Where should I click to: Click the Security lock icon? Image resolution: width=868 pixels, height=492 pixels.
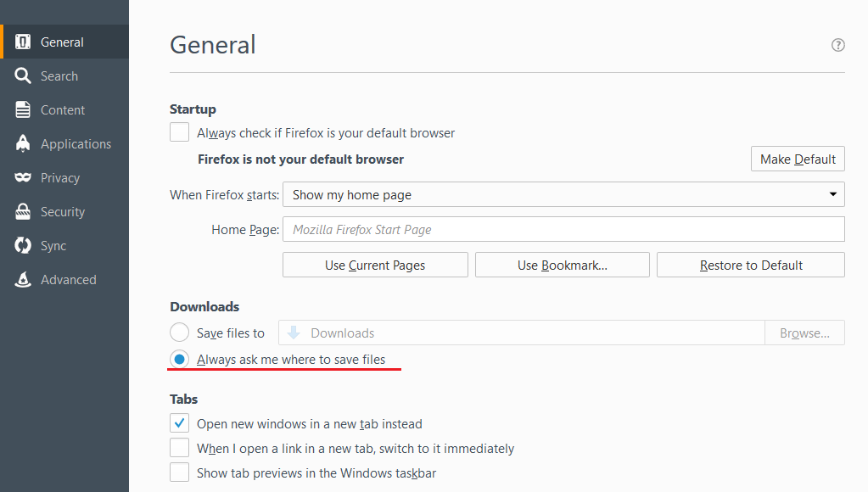tap(23, 211)
